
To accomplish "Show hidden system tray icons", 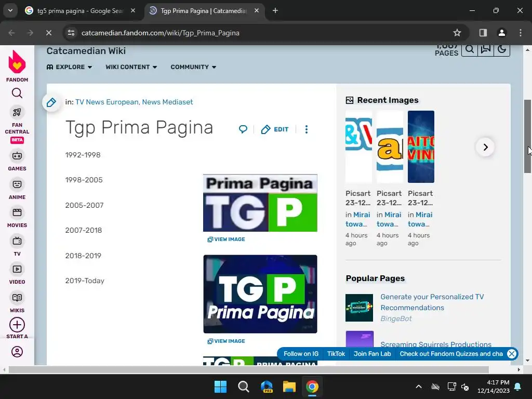I will [419, 387].
